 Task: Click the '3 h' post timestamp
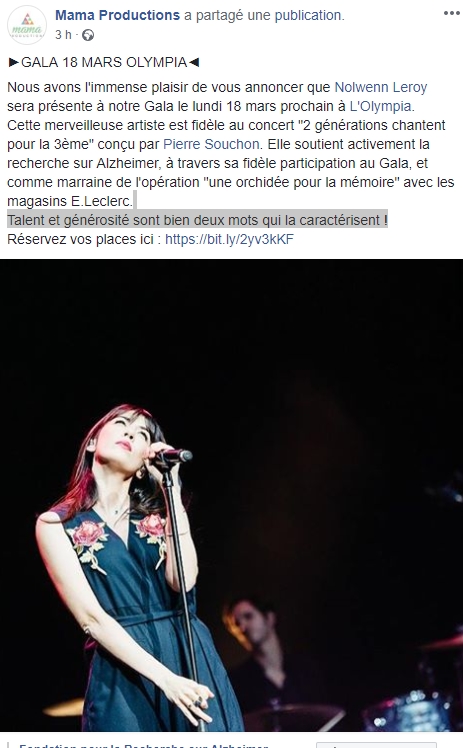(63, 35)
